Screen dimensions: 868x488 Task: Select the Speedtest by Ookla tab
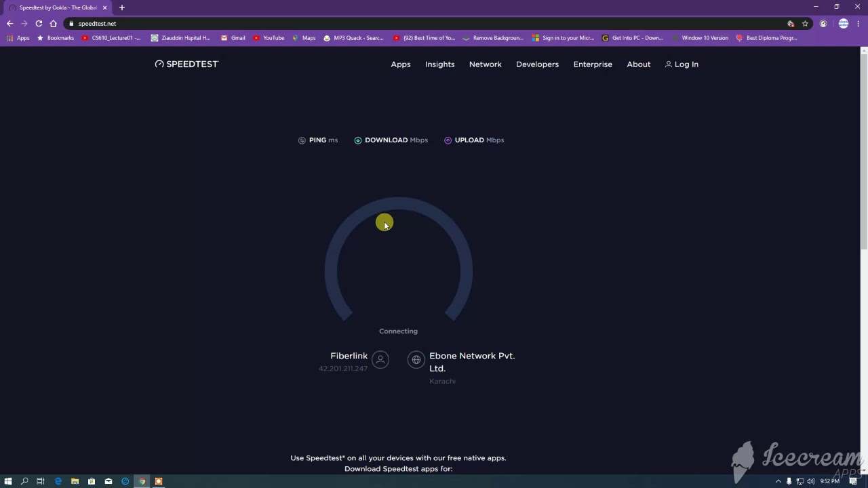click(58, 7)
